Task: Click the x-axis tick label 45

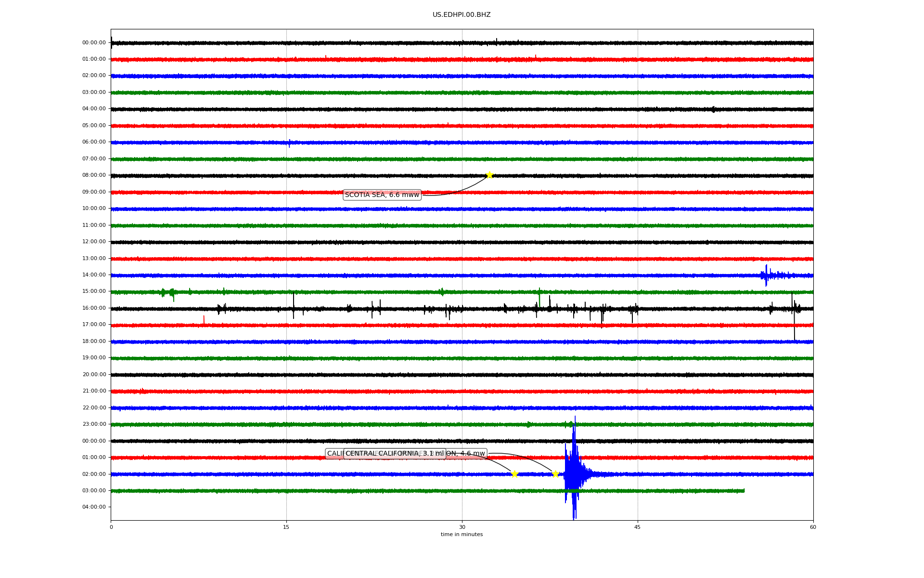Action: 638,527
